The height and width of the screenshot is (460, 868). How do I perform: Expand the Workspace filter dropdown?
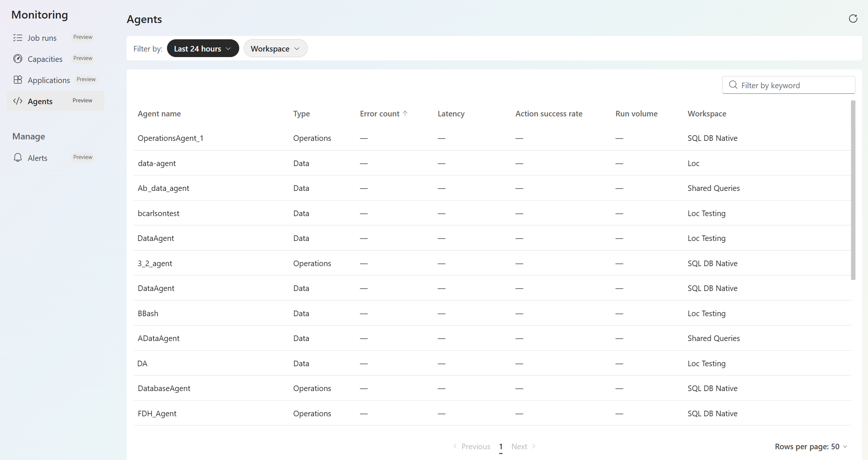(276, 49)
